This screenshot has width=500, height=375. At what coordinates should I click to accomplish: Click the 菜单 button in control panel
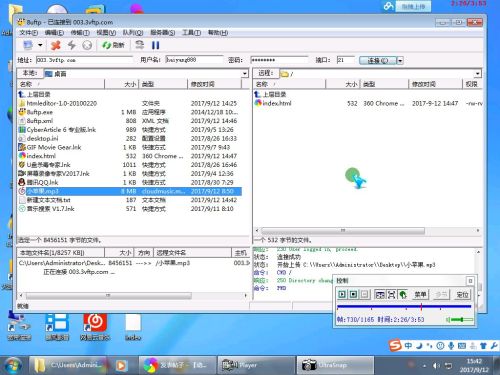[x=420, y=294]
